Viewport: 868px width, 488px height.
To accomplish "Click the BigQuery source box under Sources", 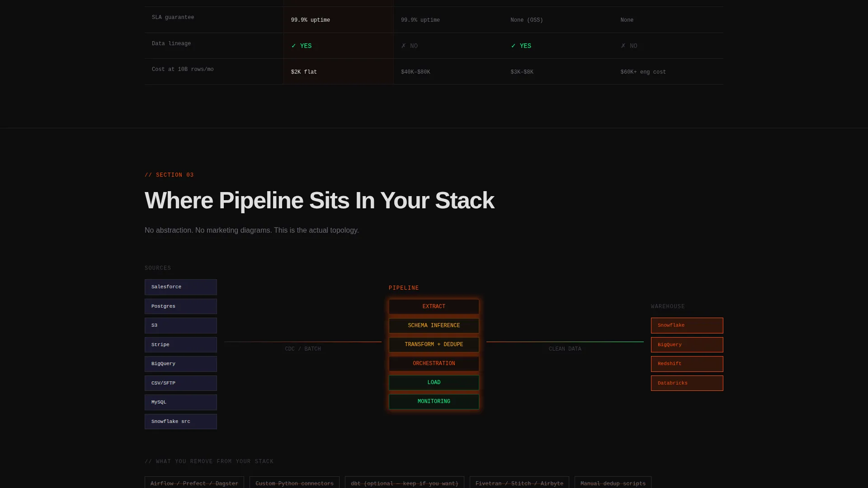I will pos(181,364).
